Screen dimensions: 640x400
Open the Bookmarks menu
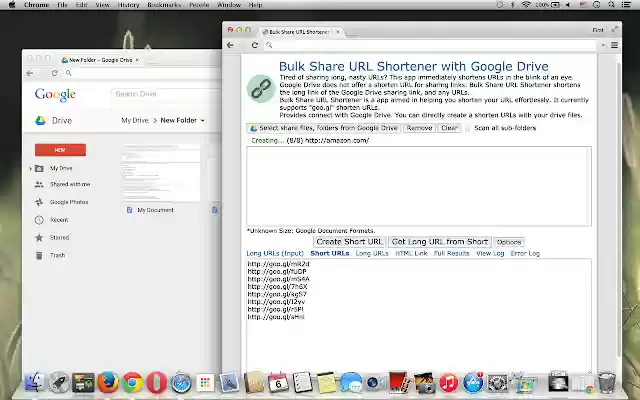point(164,5)
